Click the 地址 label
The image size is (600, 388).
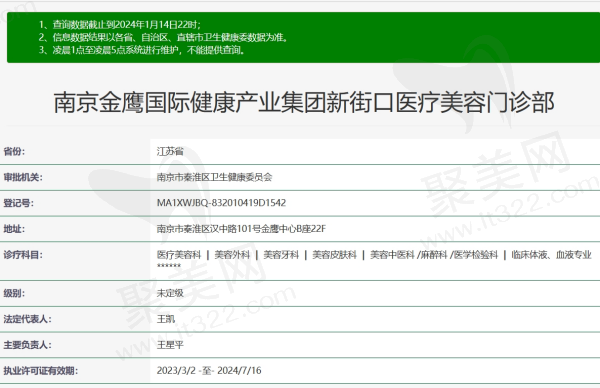pos(14,229)
